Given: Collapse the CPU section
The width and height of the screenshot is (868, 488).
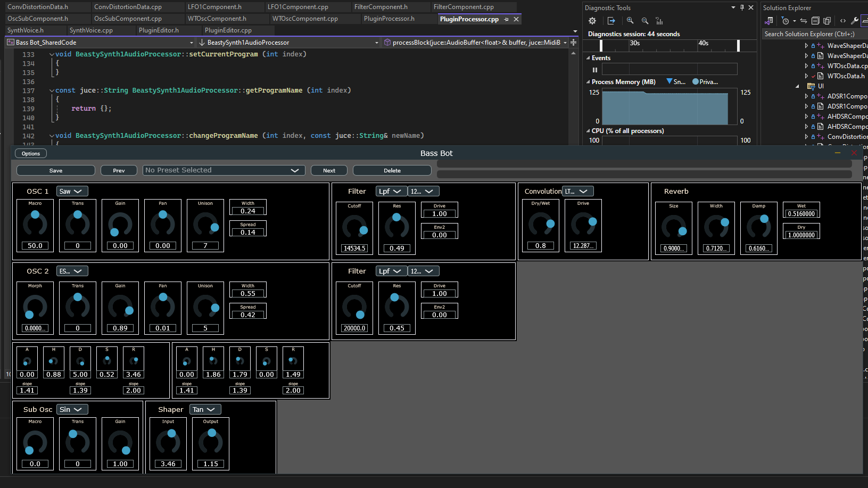Looking at the screenshot, I should pyautogui.click(x=588, y=131).
